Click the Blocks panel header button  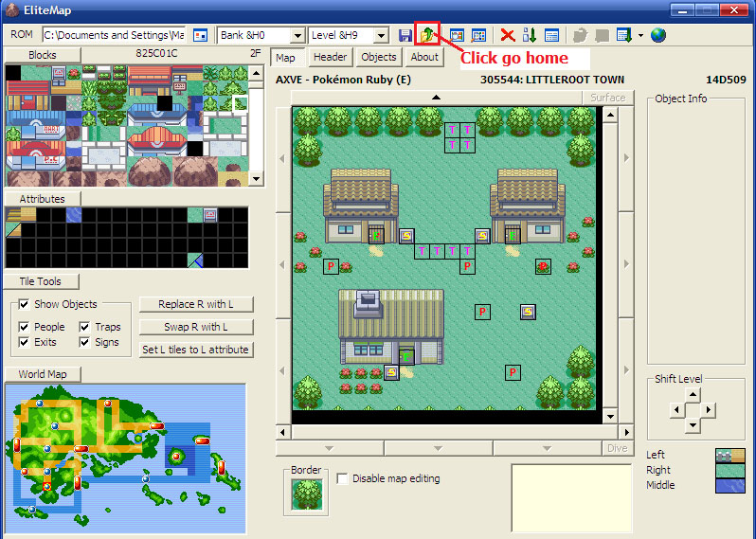[43, 55]
